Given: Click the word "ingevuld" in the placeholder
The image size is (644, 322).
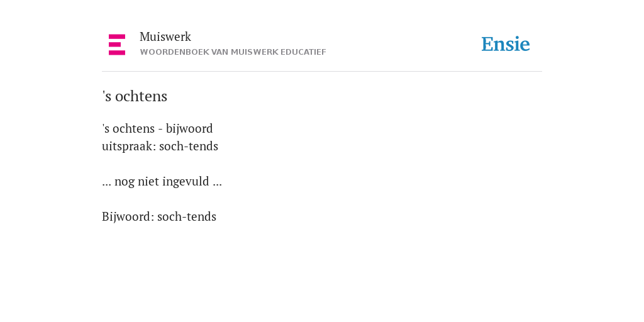Looking at the screenshot, I should pyautogui.click(x=186, y=182).
